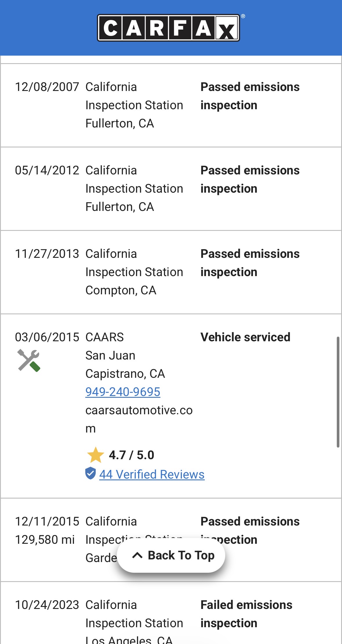Click the wrench and screwdriver service icon
The image size is (342, 644).
(28, 360)
